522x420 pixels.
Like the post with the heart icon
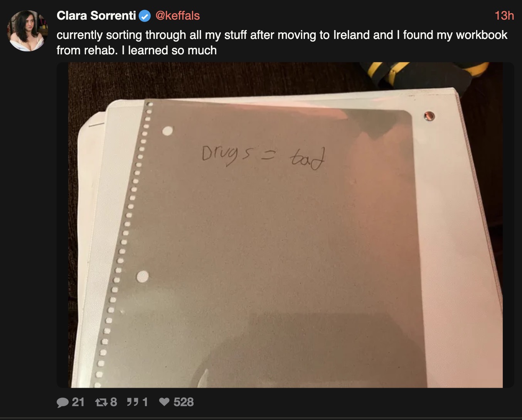(x=164, y=402)
